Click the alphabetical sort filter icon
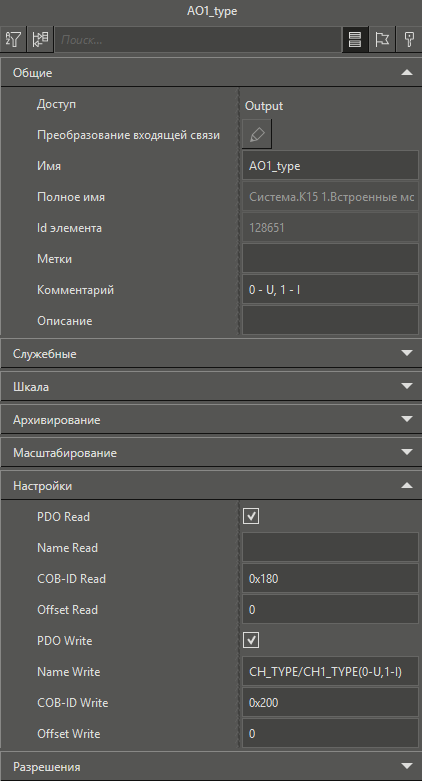Viewport: 422px width, 781px height. [x=13, y=39]
